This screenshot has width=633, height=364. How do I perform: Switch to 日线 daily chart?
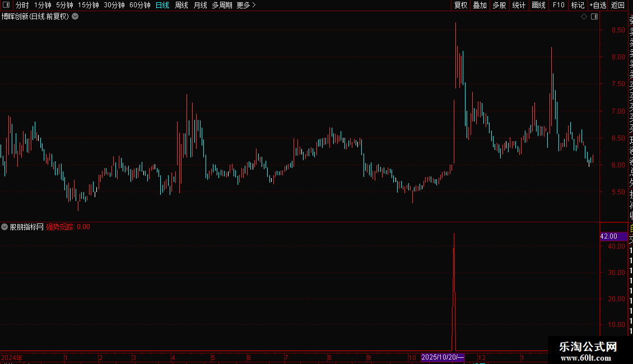tap(162, 5)
